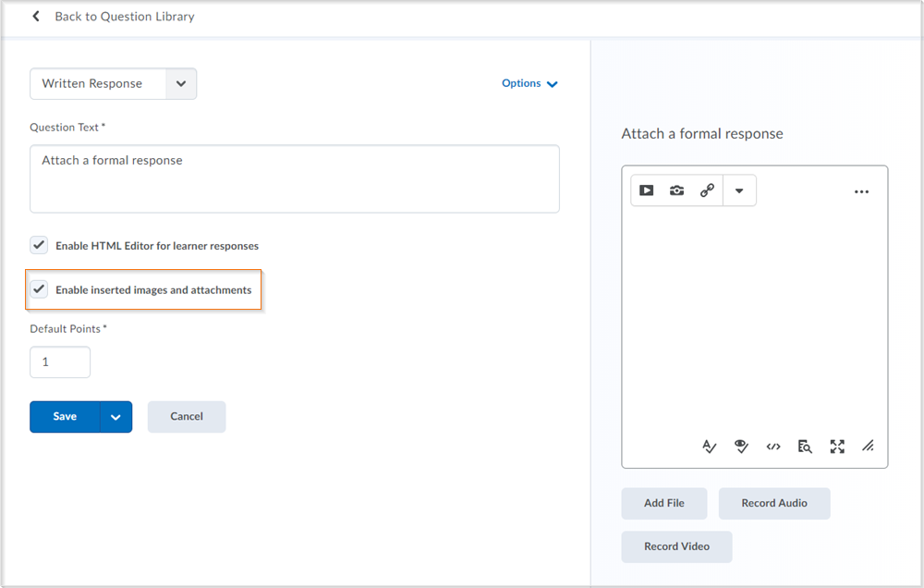Open the HTML source code editor
Viewport: 924px width, 588px height.
click(773, 447)
